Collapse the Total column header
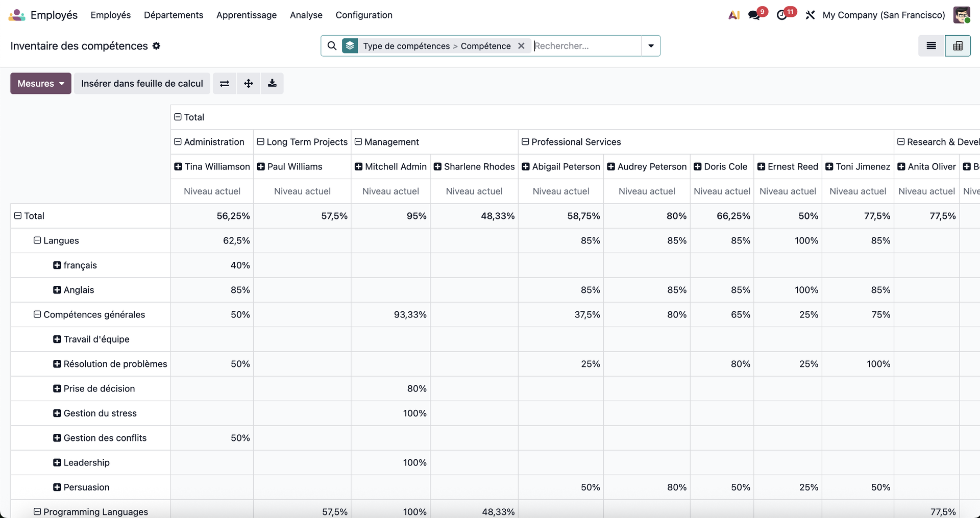Screen dimensions: 980x518 pyautogui.click(x=178, y=117)
